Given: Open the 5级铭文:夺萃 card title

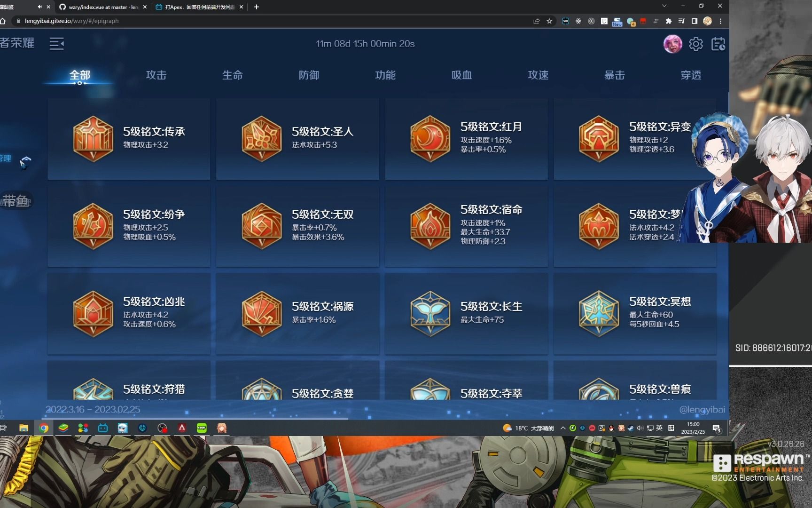Looking at the screenshot, I should pyautogui.click(x=492, y=393).
